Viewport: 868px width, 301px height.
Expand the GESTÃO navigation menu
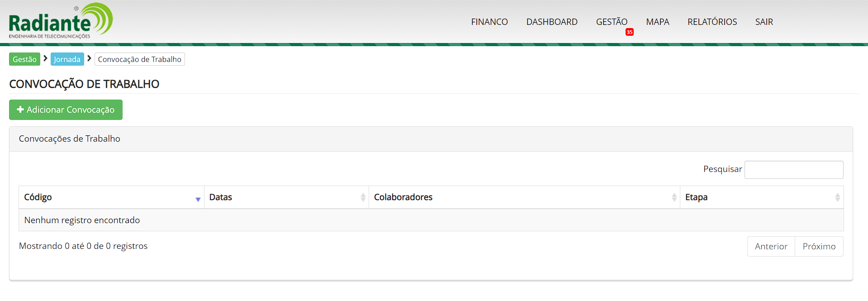click(611, 22)
